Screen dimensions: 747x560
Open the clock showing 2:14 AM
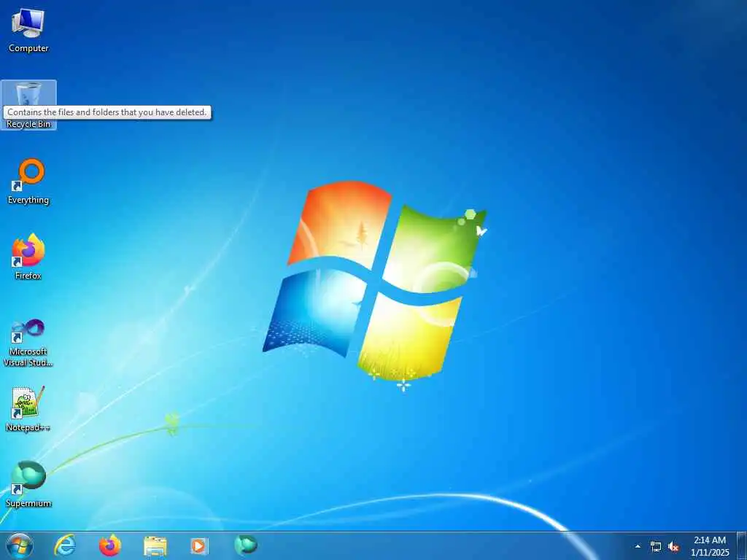click(710, 546)
